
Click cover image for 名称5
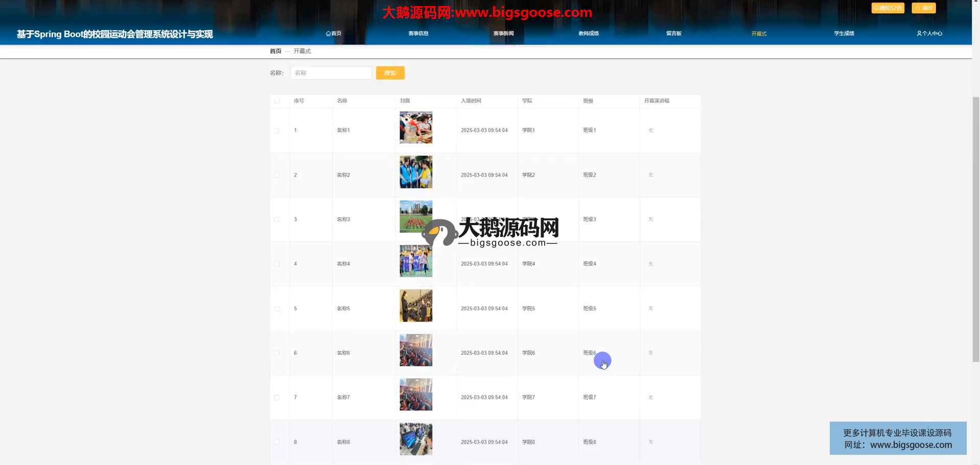click(x=415, y=306)
